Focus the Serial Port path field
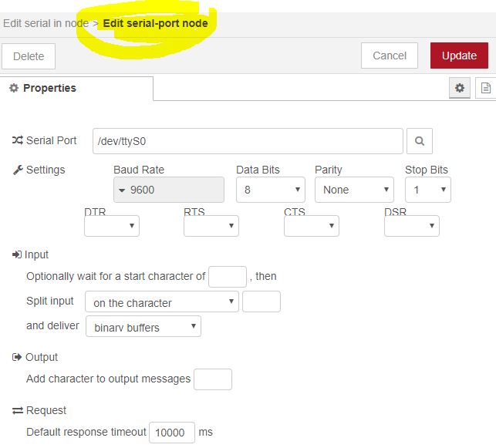This screenshot has height=448, width=496. coord(248,141)
